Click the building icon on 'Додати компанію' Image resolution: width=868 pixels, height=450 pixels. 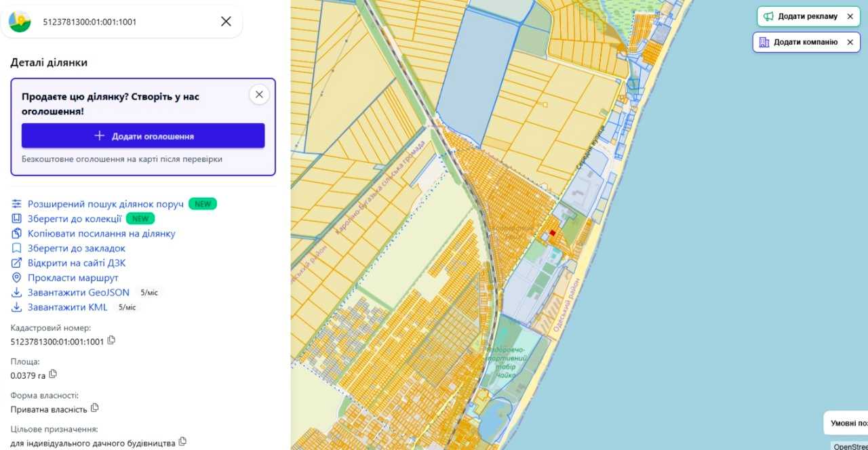[764, 42]
